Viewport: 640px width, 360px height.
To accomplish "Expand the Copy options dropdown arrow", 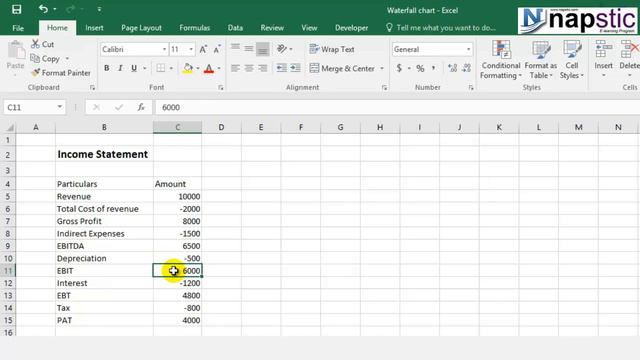I will click(67, 59).
